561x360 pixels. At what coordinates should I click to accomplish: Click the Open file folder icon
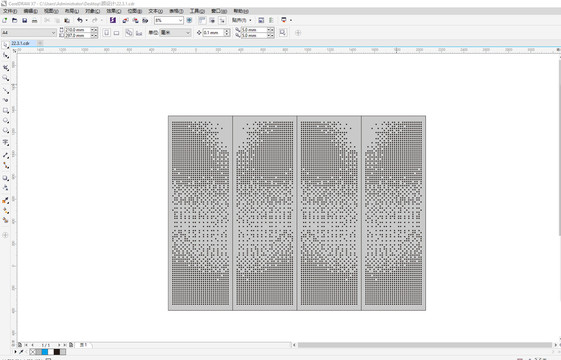pyautogui.click(x=15, y=20)
